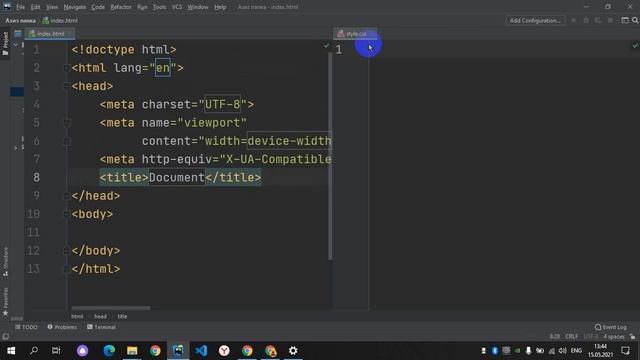Collapse the html tag fold on line 2

pos(67,68)
